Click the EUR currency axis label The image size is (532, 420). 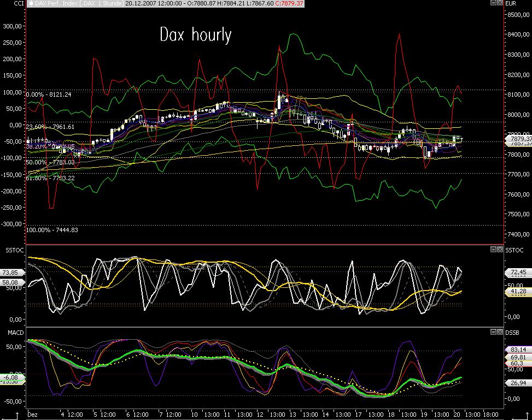[511, 3]
